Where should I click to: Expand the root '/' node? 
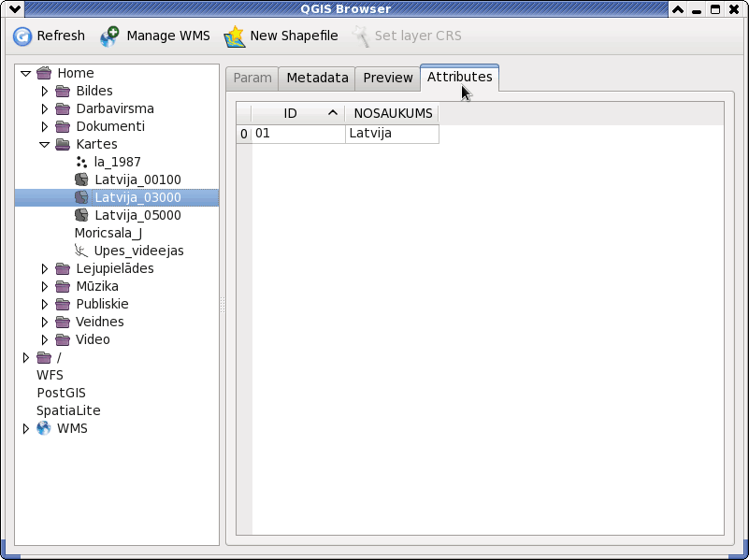pyautogui.click(x=26, y=357)
